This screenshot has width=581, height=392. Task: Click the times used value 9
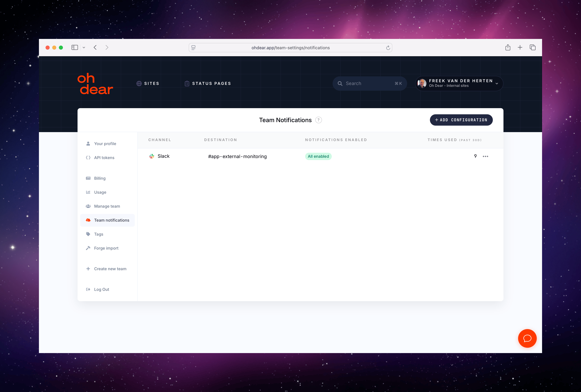coord(475,156)
